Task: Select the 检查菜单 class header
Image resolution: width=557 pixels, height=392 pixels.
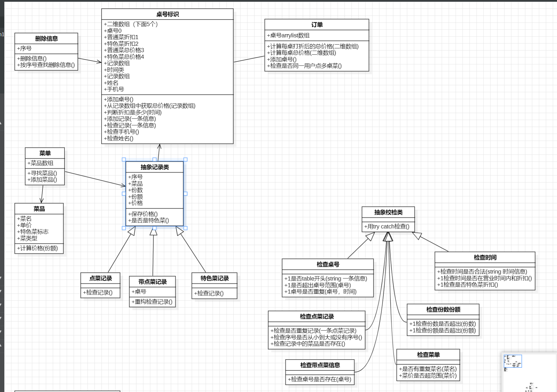Action: (428, 354)
